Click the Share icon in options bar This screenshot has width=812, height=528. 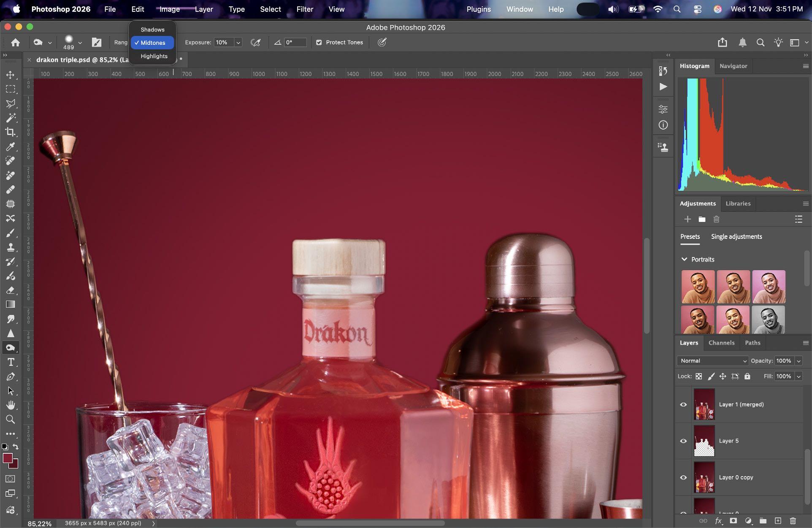722,42
